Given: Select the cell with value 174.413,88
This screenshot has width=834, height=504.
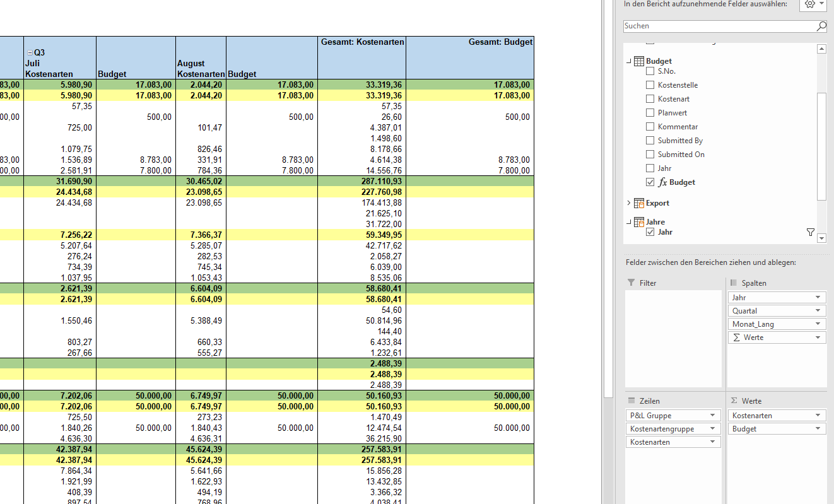Looking at the screenshot, I should [361, 203].
